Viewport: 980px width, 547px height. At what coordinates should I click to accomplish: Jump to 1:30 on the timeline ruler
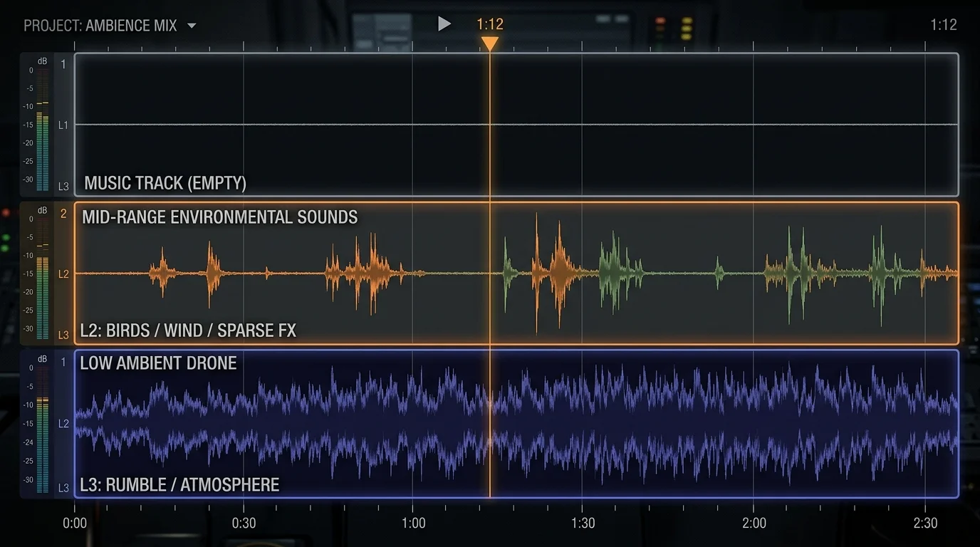[x=583, y=523]
